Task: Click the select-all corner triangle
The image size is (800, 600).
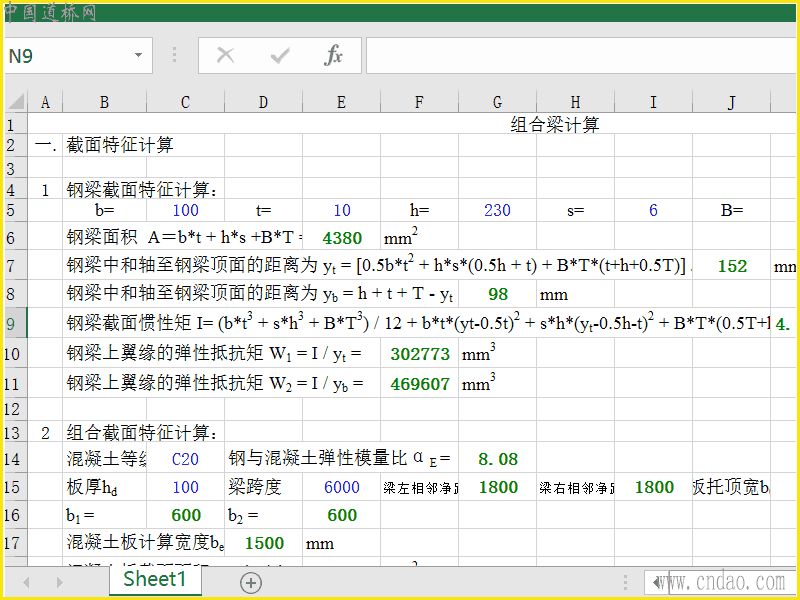Action: coord(15,101)
